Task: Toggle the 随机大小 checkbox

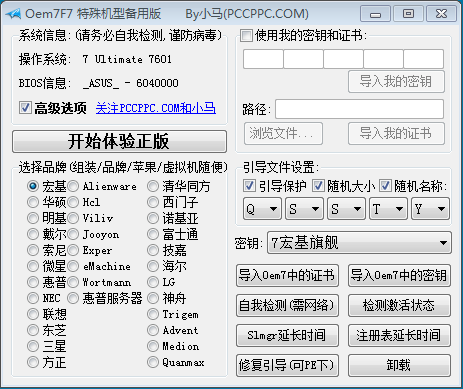Action: (318, 186)
